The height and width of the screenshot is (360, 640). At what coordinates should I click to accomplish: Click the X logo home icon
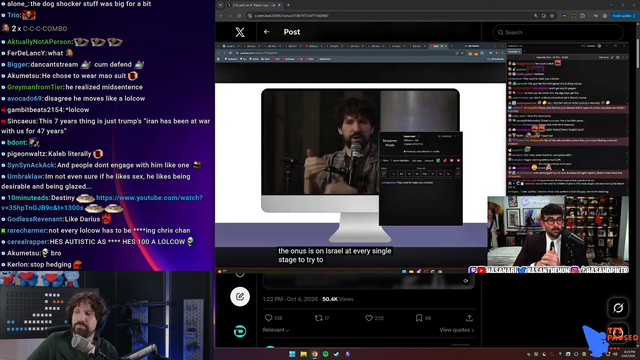pyautogui.click(x=240, y=32)
